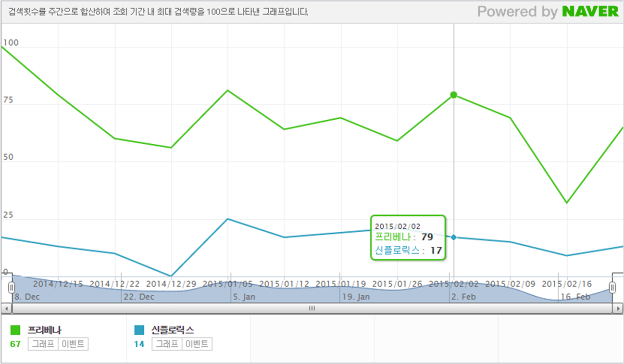Click 그래프 button under 신플로릭스
624x364 pixels.
(167, 344)
